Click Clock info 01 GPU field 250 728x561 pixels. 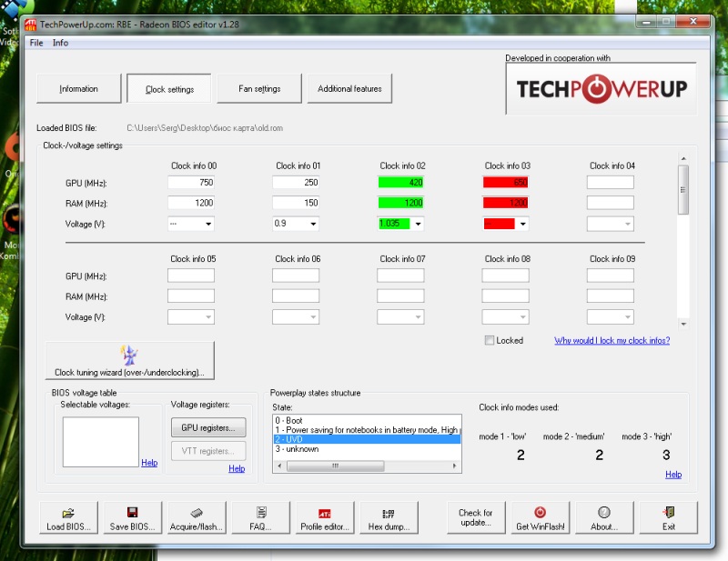point(296,183)
